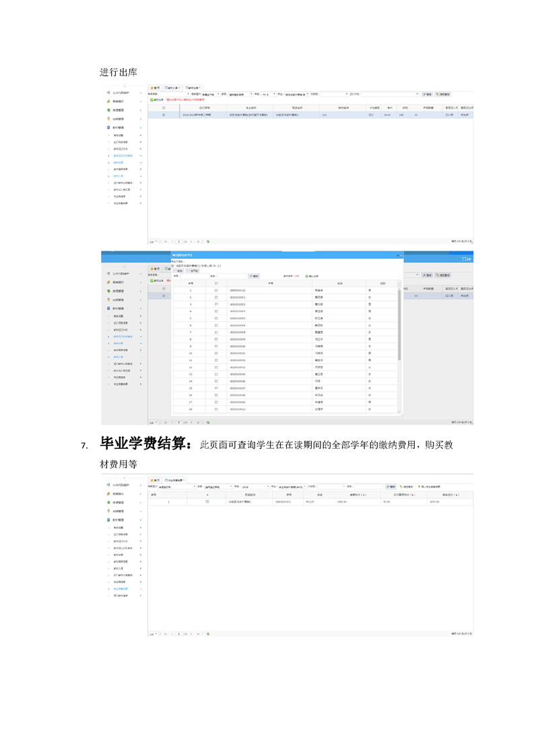Open the page-size dropdown in the 毕业学费结算 screenshot pager

click(154, 634)
